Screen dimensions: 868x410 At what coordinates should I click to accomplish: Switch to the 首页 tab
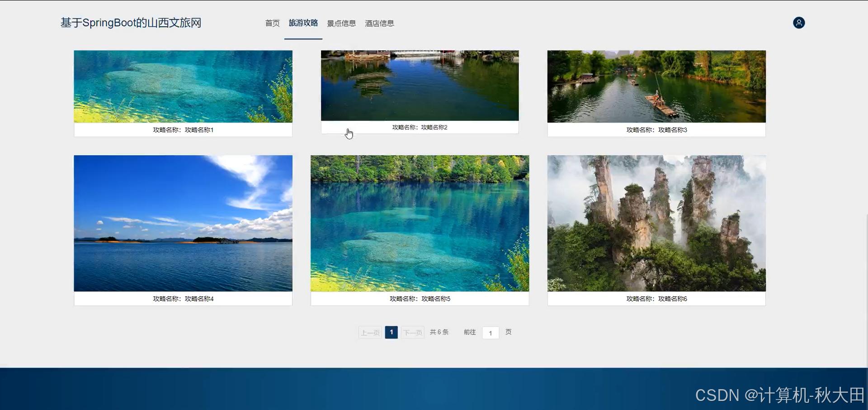(272, 23)
